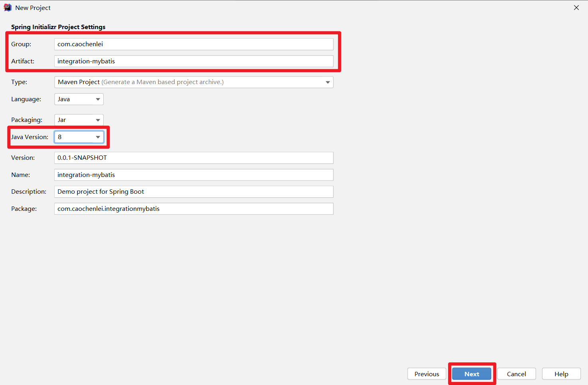The width and height of the screenshot is (588, 385).
Task: Click the Artifact label
Action: (23, 61)
